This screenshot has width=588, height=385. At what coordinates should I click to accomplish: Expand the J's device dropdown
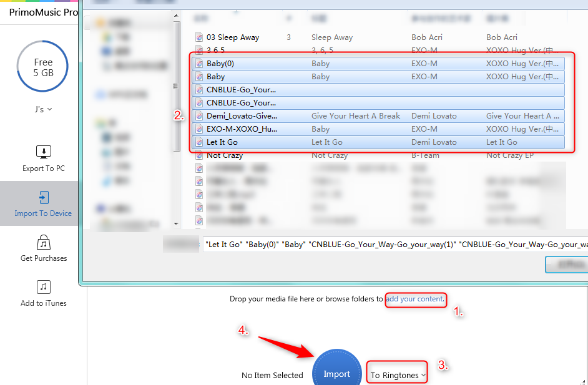(x=44, y=109)
